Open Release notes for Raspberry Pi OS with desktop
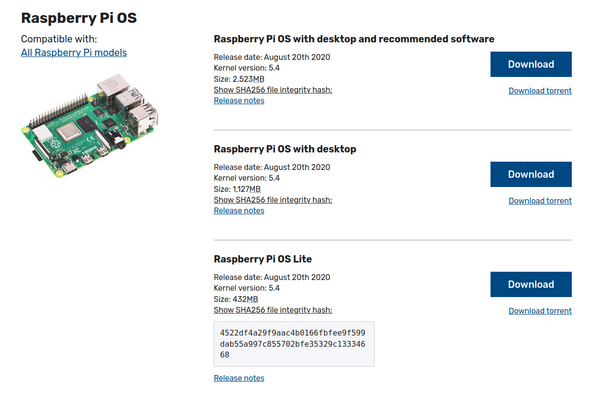The height and width of the screenshot is (393, 600). click(239, 211)
